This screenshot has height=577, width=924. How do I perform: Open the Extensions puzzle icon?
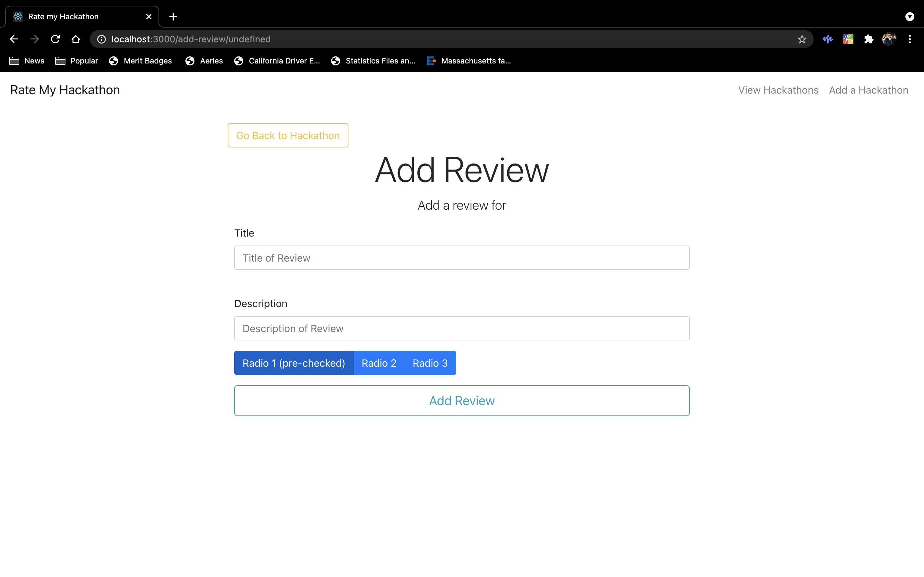point(868,39)
